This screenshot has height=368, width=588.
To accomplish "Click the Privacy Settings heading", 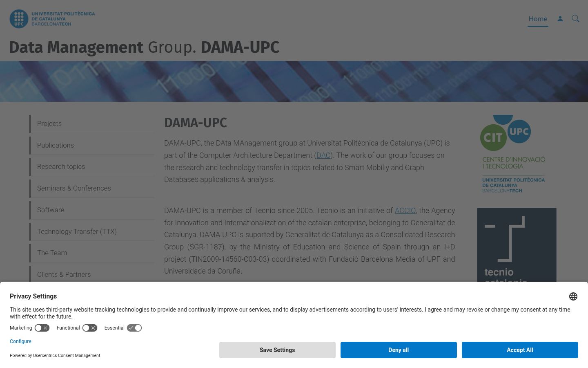I will tap(33, 296).
